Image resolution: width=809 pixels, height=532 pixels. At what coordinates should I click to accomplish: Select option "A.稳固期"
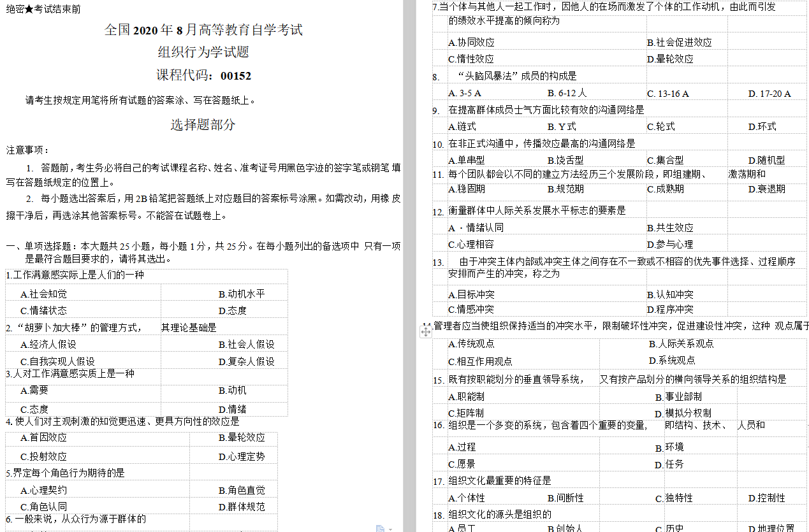pyautogui.click(x=467, y=189)
